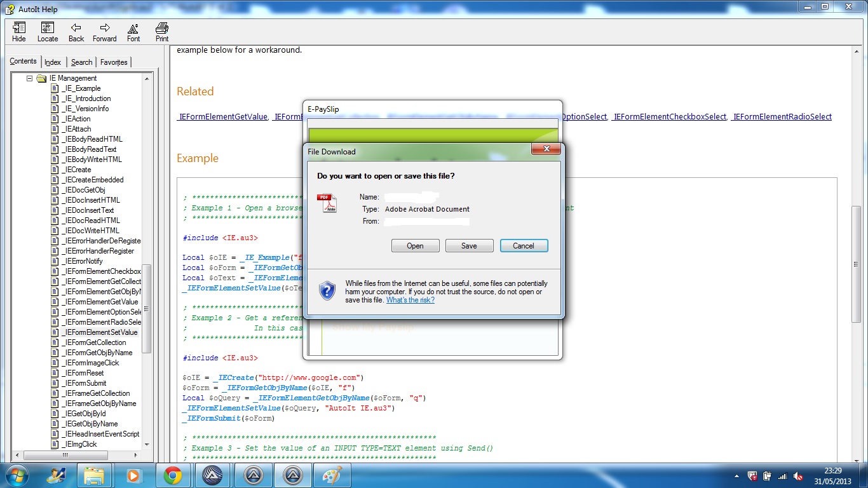Screen dimensions: 868x488
Task: Switch to the Contents tab
Action: pyautogui.click(x=24, y=61)
